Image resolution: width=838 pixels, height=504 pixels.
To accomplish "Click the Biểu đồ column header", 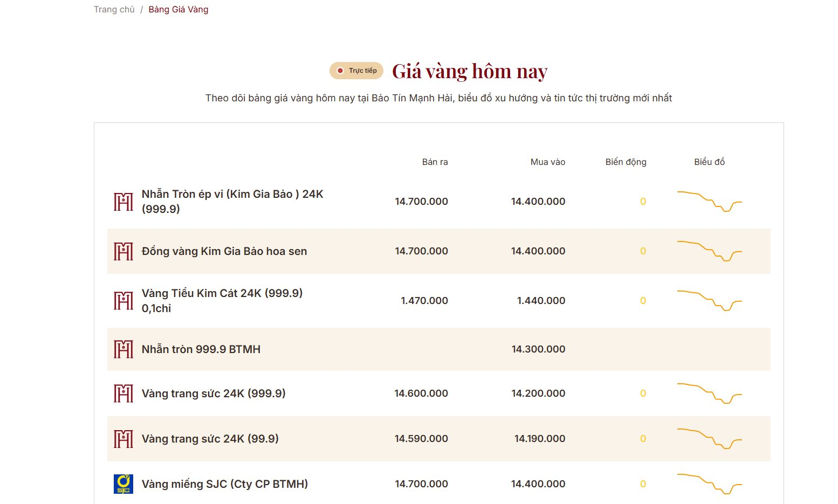I will coord(710,162).
